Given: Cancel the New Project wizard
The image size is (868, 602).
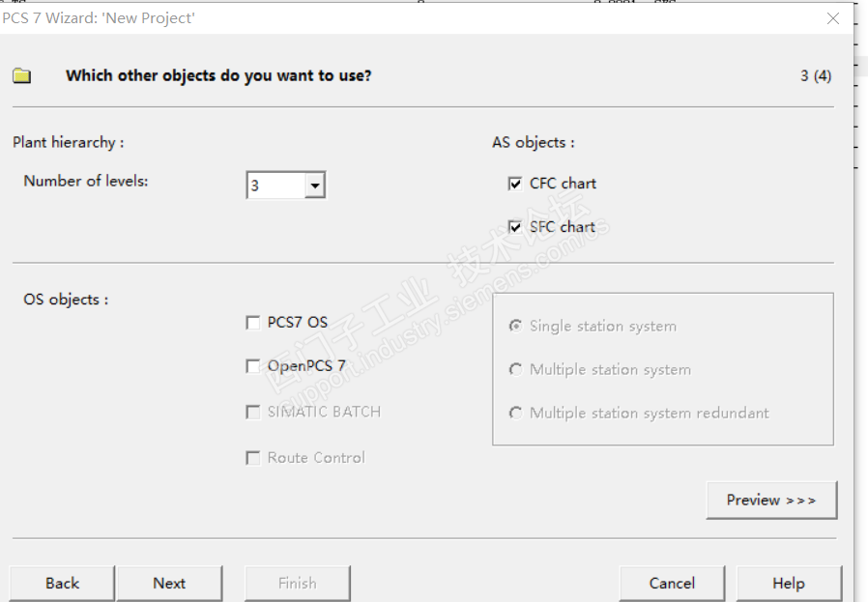Looking at the screenshot, I should (672, 583).
